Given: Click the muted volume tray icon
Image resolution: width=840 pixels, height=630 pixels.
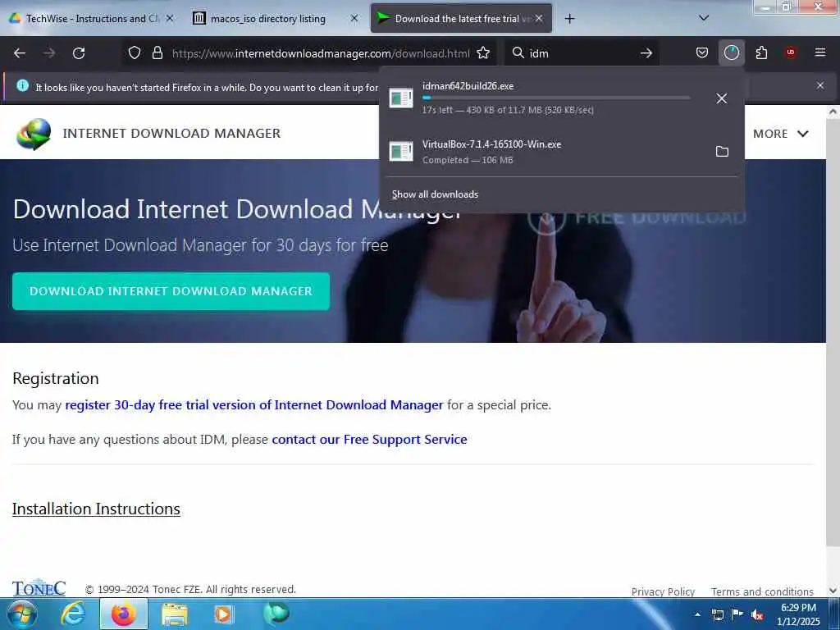Looking at the screenshot, I should (757, 615).
